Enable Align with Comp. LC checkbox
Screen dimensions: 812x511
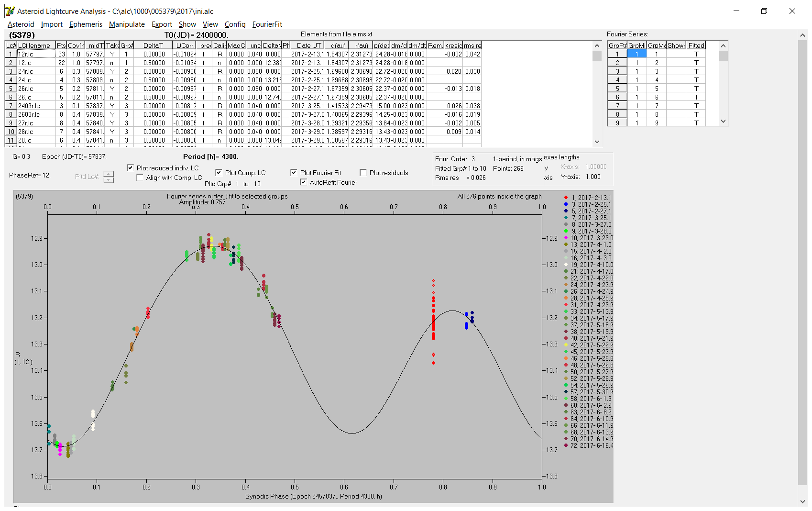[140, 178]
